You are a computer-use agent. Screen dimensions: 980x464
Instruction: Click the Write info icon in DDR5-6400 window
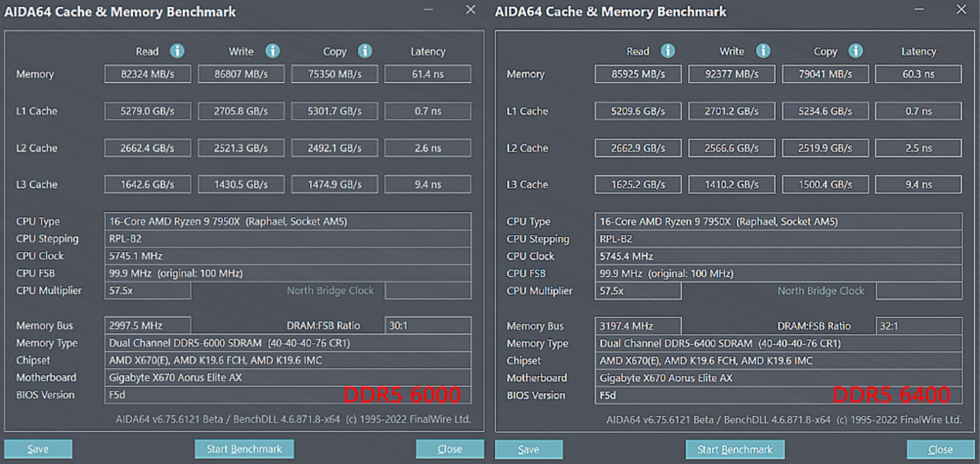[x=763, y=51]
